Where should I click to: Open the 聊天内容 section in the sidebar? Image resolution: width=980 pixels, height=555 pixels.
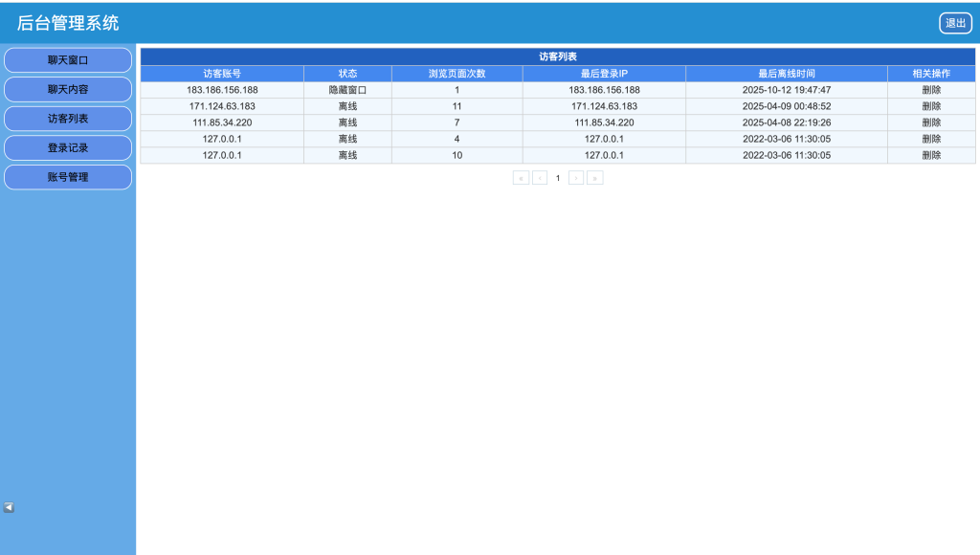(67, 89)
